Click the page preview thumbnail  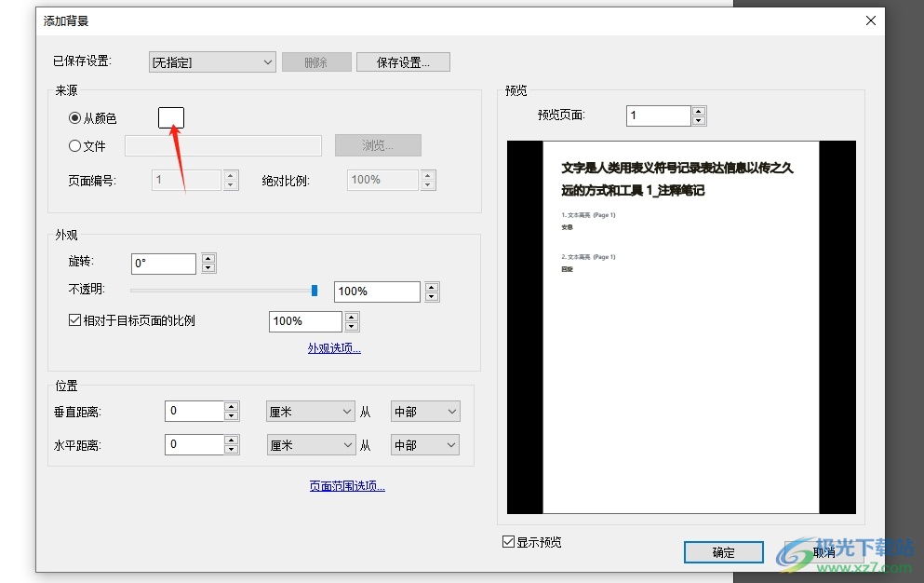pos(681,327)
